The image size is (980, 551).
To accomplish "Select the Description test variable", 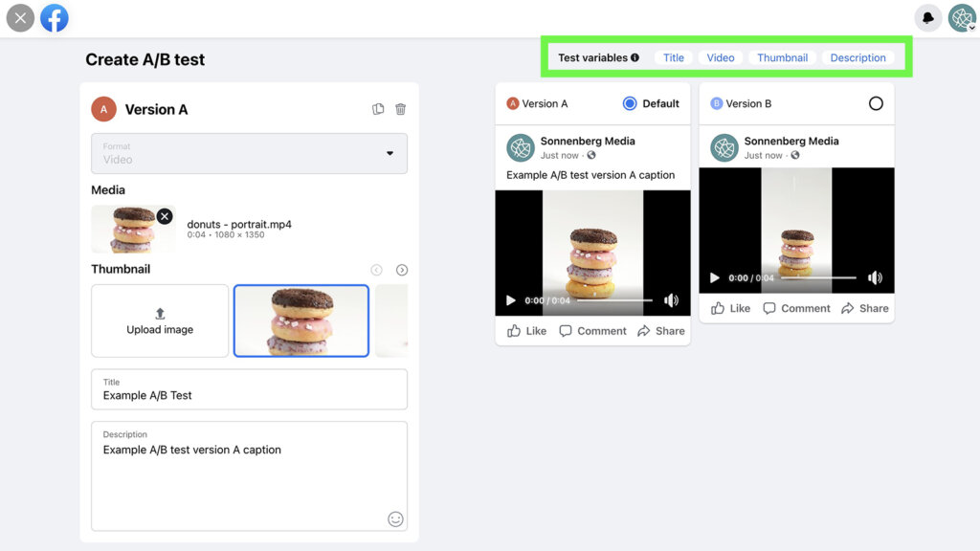I will [857, 57].
